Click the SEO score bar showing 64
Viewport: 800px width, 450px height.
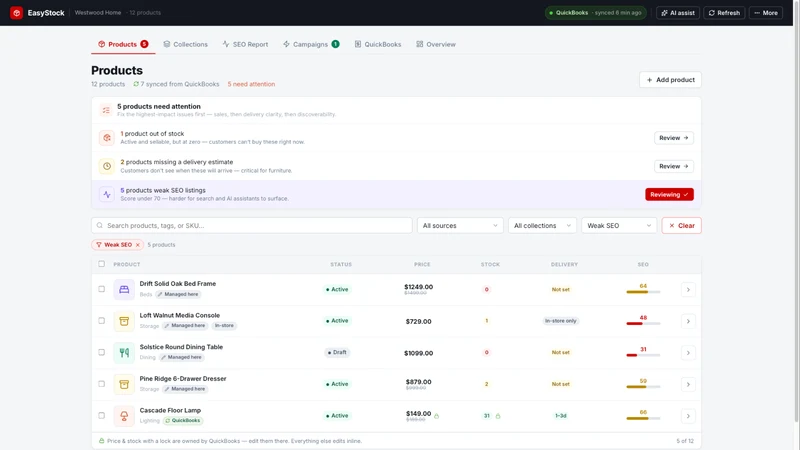[x=643, y=292]
